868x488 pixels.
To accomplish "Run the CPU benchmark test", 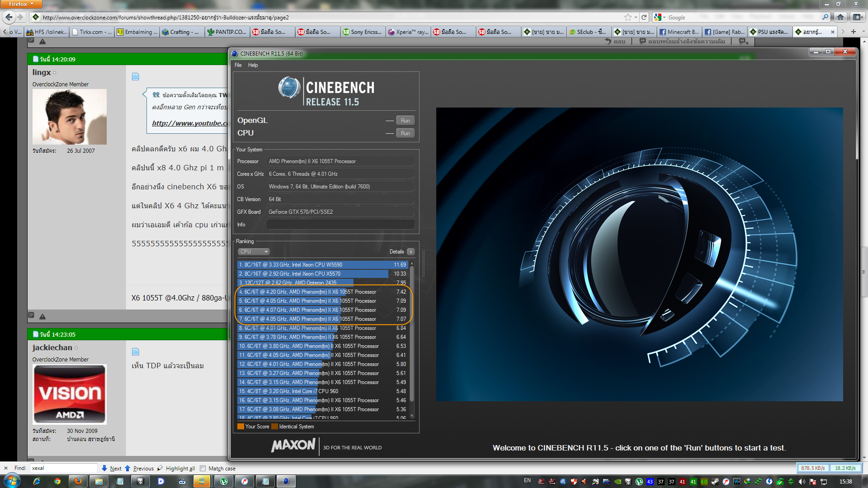I will (x=405, y=133).
